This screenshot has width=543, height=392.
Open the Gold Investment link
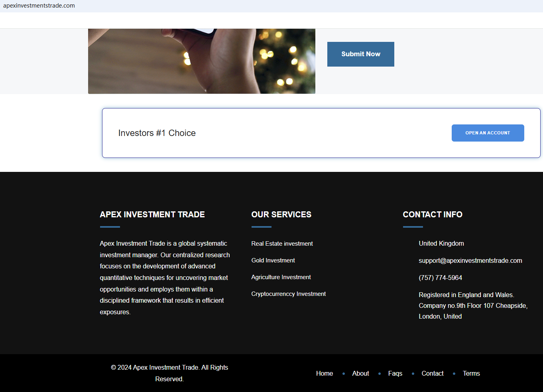click(x=273, y=260)
